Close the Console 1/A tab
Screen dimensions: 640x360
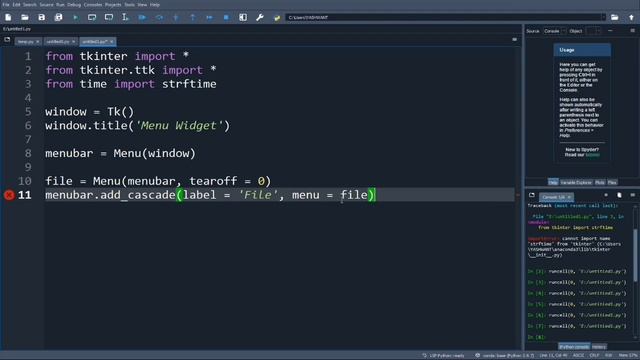pyautogui.click(x=569, y=197)
